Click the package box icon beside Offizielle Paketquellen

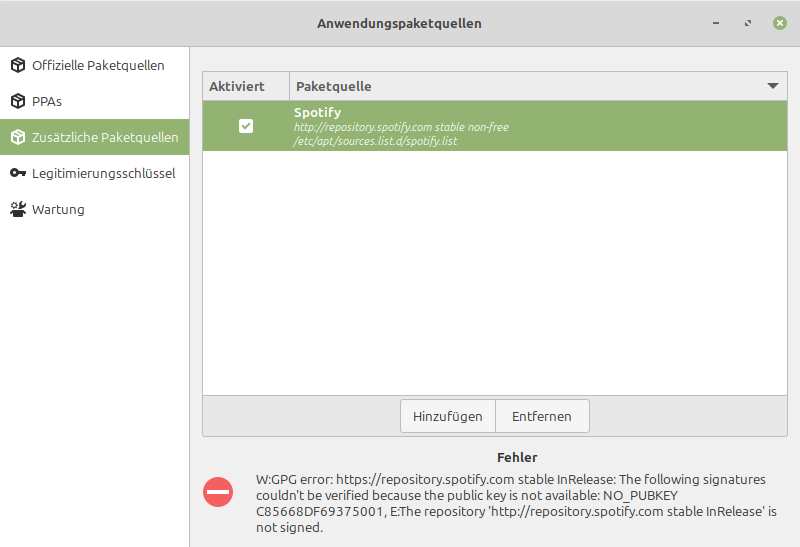point(18,66)
